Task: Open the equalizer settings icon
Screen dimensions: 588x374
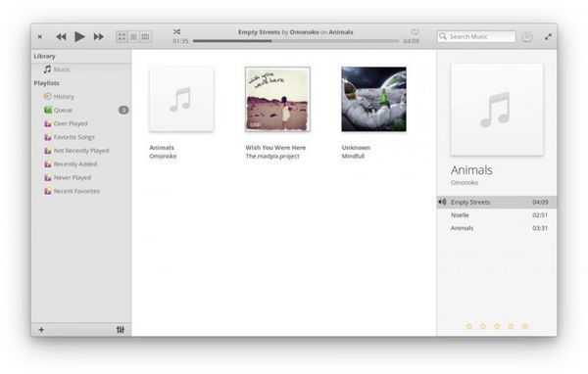Action: click(121, 330)
